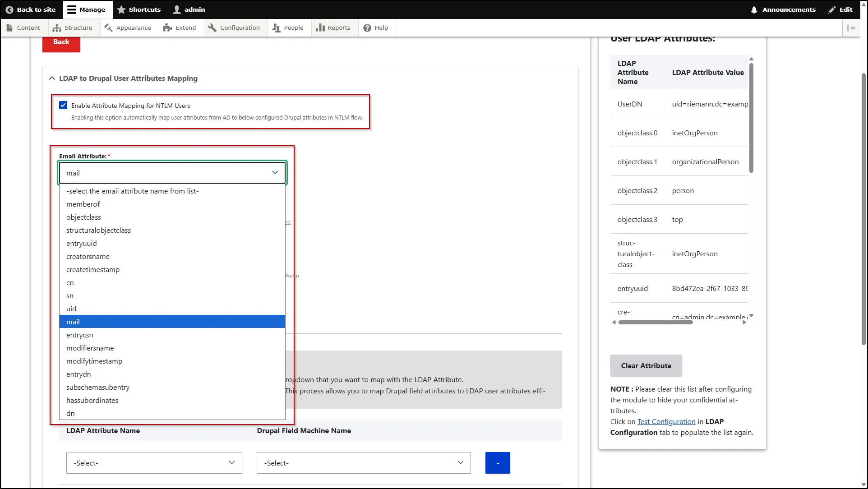Open the Extend modules icon

pos(167,28)
